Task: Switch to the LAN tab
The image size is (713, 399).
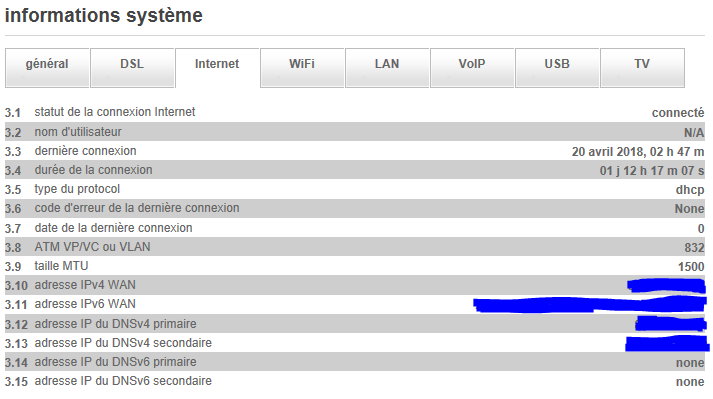Action: tap(387, 68)
